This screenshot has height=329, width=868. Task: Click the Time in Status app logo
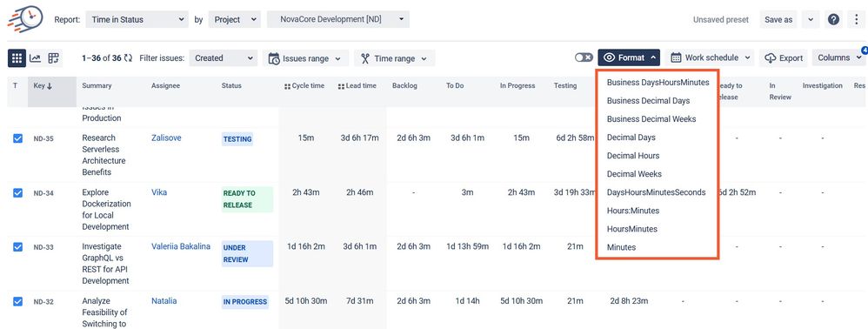(25, 19)
